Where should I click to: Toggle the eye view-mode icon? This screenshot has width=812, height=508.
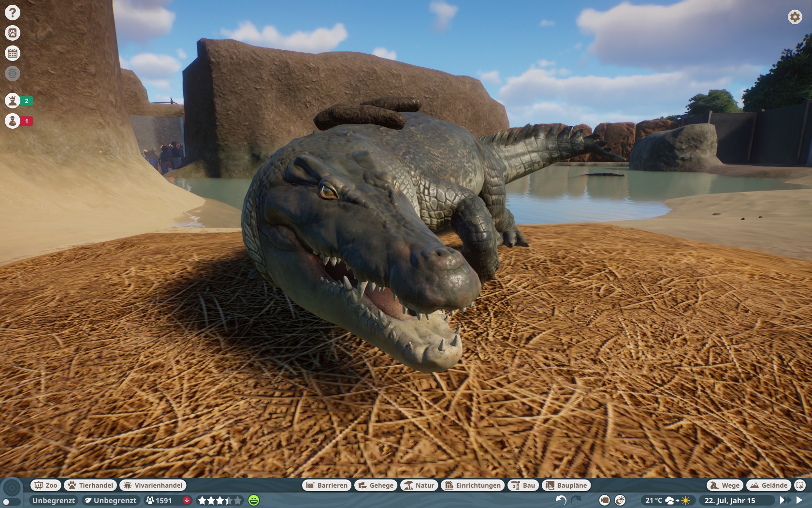[x=13, y=74]
